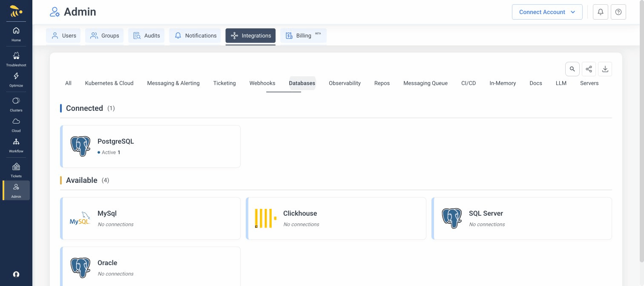
Task: Open the Clickhouse integration card
Action: [336, 218]
